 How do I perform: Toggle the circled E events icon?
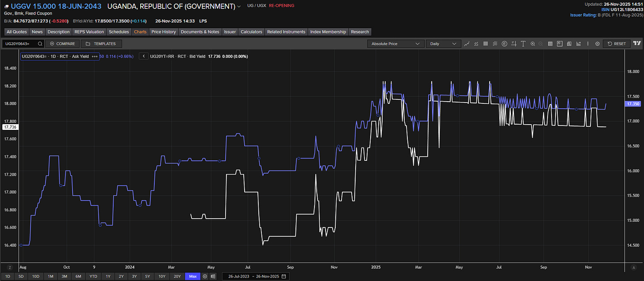click(504, 44)
